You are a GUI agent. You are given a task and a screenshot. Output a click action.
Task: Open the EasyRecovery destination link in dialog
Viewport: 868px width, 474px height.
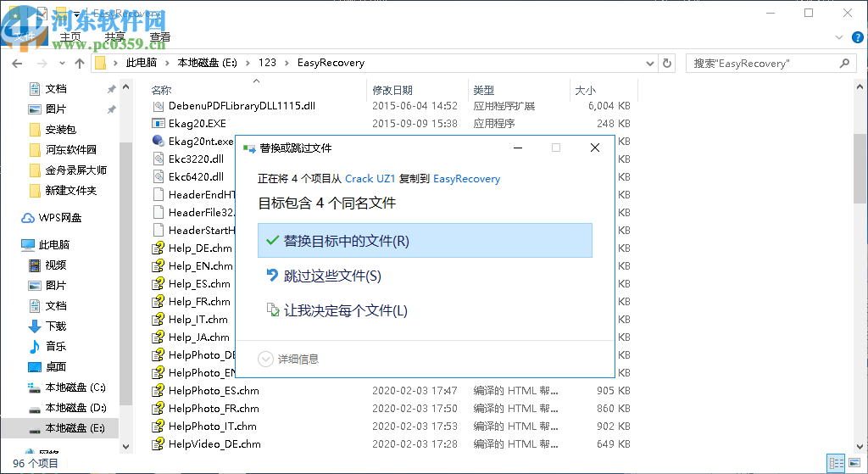[x=467, y=179]
